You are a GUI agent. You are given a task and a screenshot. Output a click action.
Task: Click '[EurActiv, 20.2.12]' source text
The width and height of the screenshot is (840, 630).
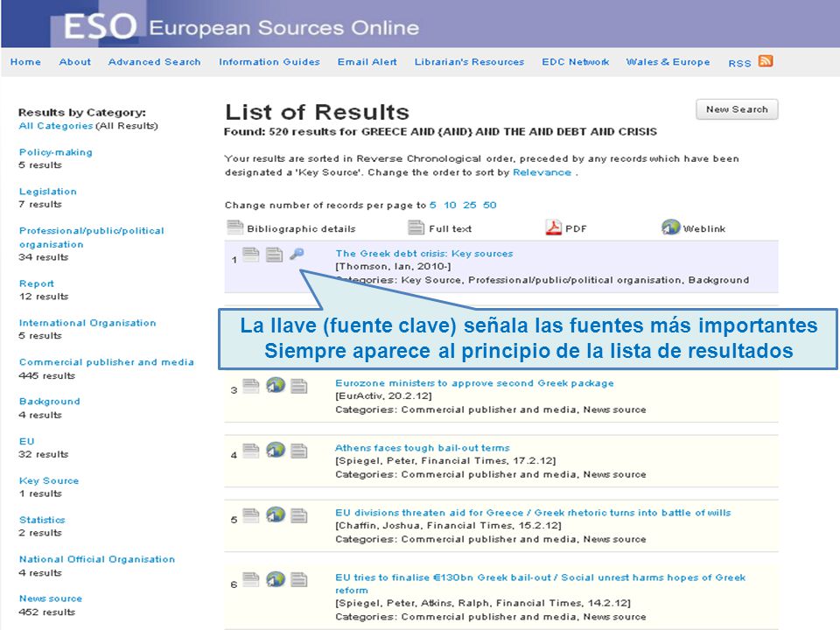click(383, 395)
